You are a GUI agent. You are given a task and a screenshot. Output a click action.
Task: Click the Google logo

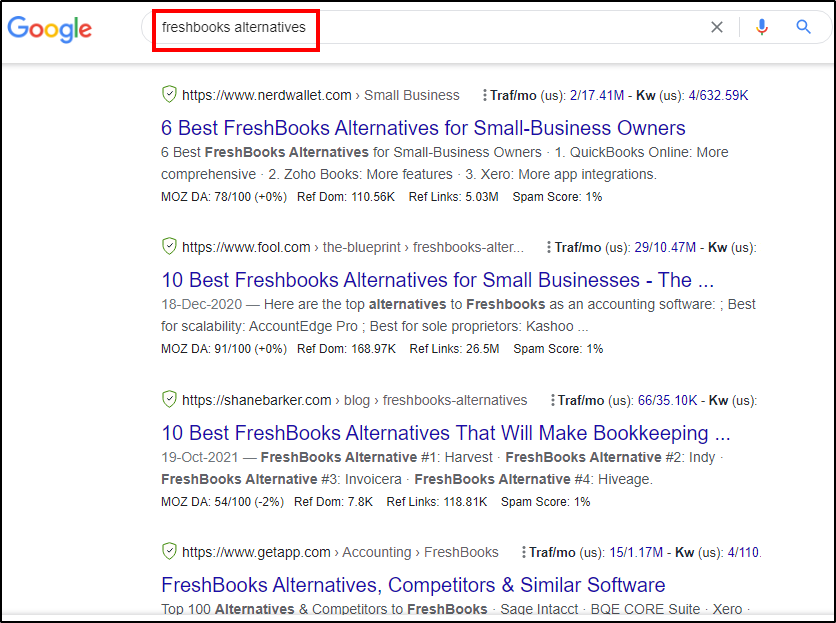[x=50, y=28]
